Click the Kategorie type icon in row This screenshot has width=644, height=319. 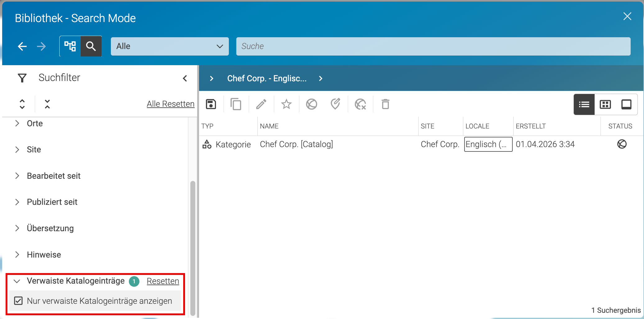coord(207,144)
